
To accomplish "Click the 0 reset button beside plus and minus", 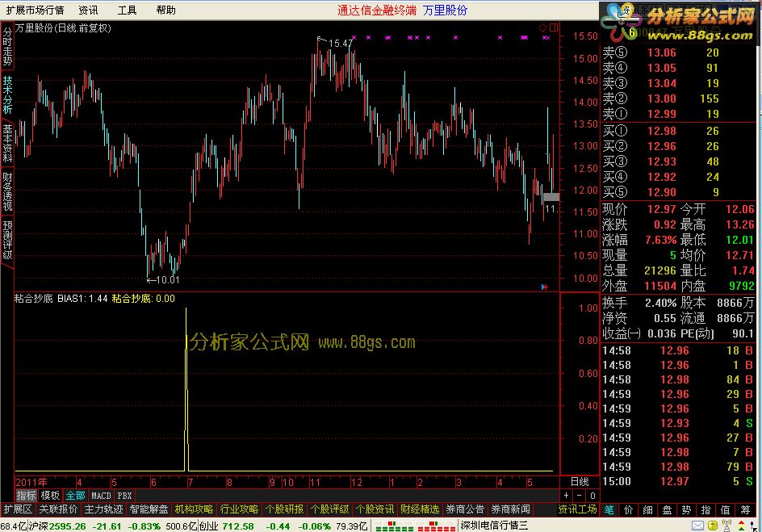I will coord(592,496).
